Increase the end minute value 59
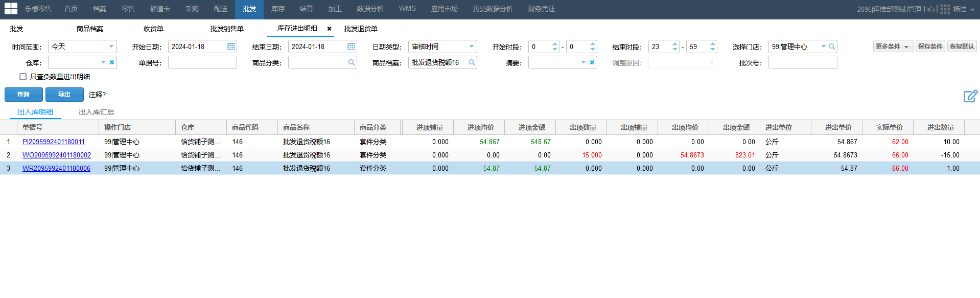Image resolution: width=980 pixels, height=298 pixels. click(713, 44)
